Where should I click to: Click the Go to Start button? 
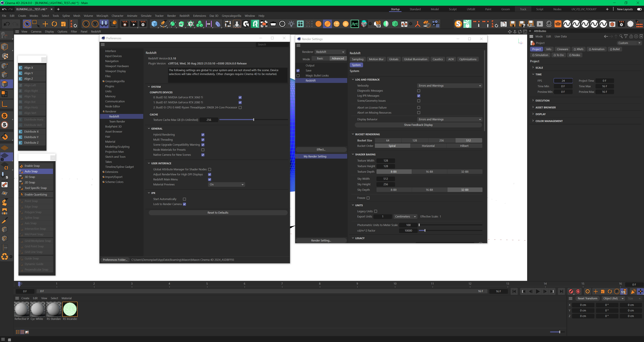coord(514,291)
